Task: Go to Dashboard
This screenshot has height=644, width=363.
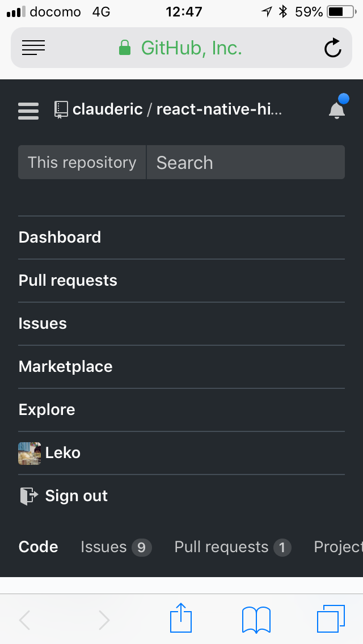Action: pos(60,238)
